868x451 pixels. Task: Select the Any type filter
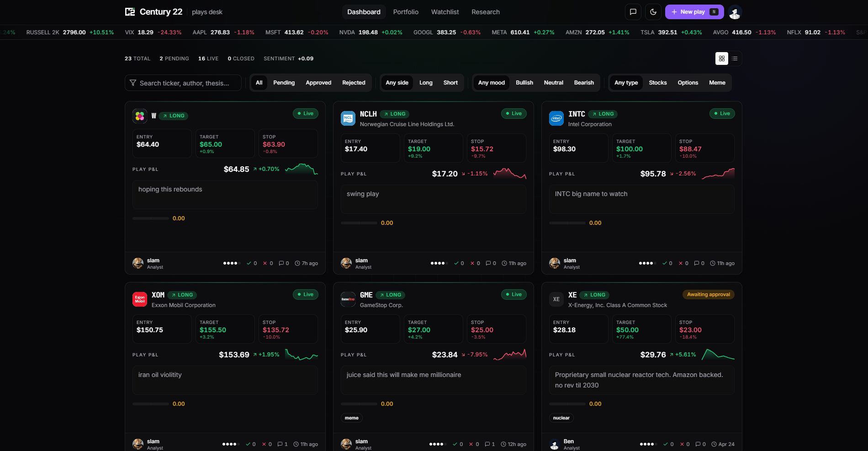coord(626,83)
